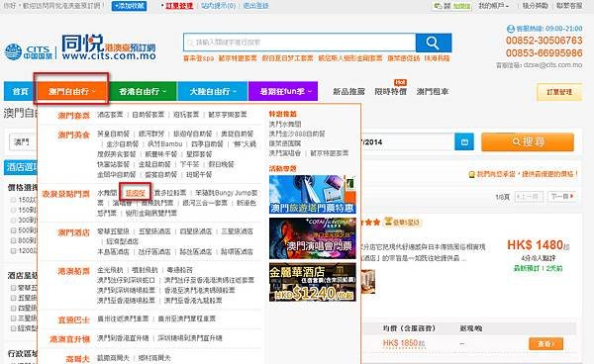Click the medal icon beside the hotel stars
594x364 pixels.
pyautogui.click(x=388, y=222)
